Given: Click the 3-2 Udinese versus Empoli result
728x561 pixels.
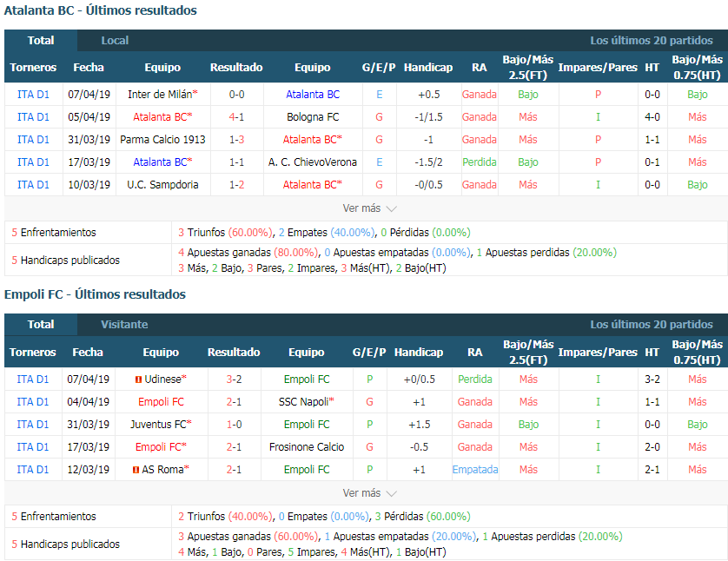Looking at the screenshot, I should point(234,379).
